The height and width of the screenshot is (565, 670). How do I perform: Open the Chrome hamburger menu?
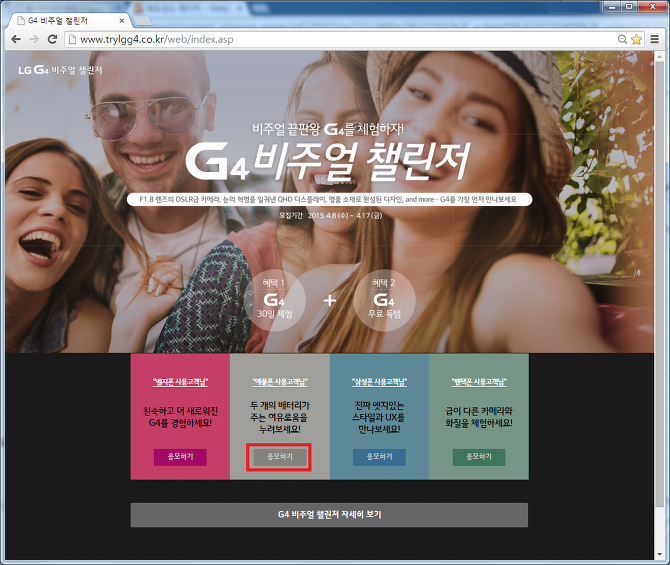[x=655, y=39]
